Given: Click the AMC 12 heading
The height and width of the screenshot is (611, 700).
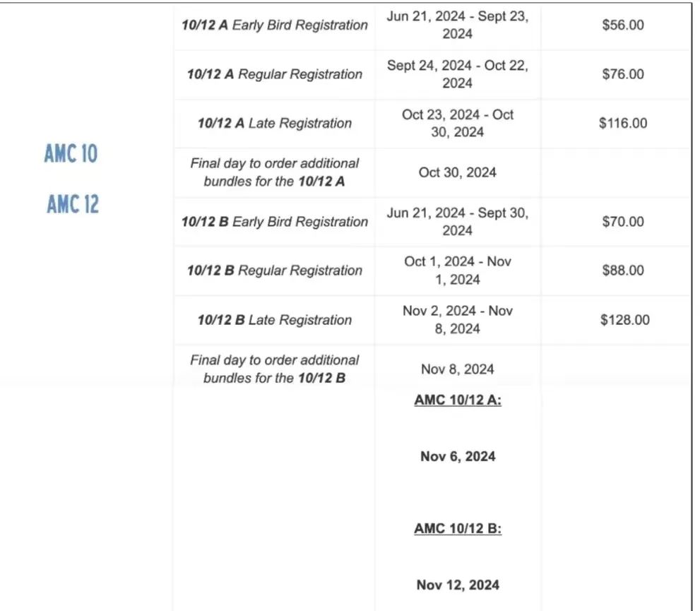Looking at the screenshot, I should 72,204.
